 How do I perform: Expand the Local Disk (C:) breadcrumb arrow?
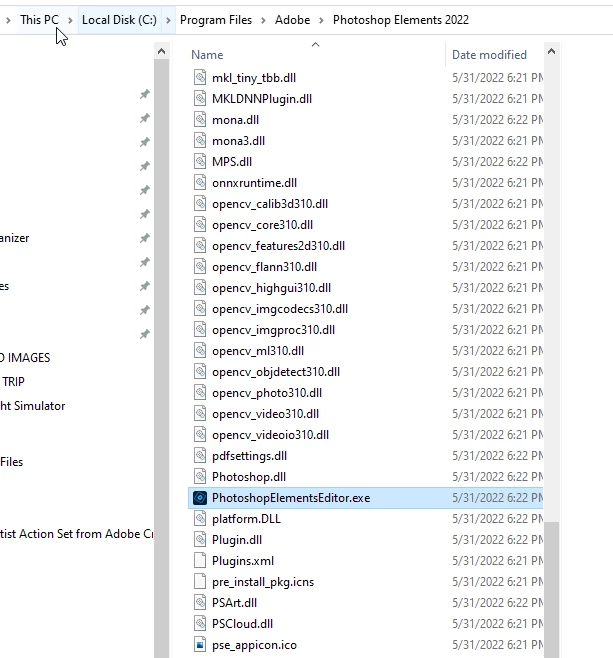pos(168,20)
